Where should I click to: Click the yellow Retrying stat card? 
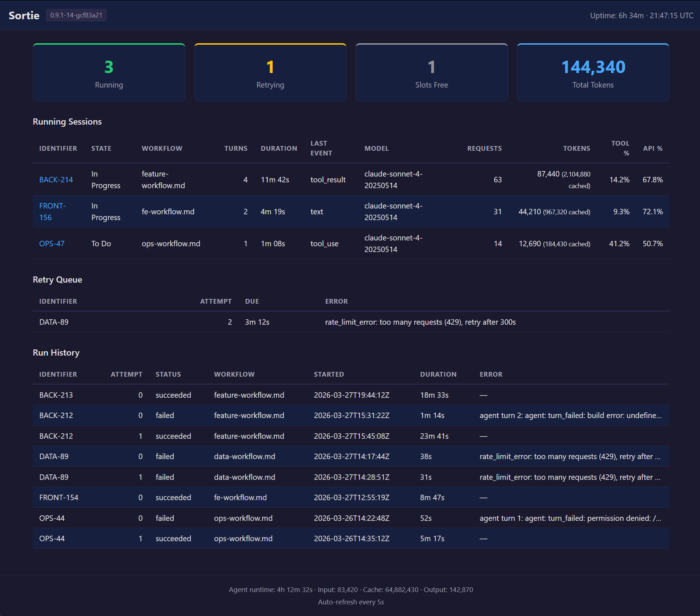270,72
